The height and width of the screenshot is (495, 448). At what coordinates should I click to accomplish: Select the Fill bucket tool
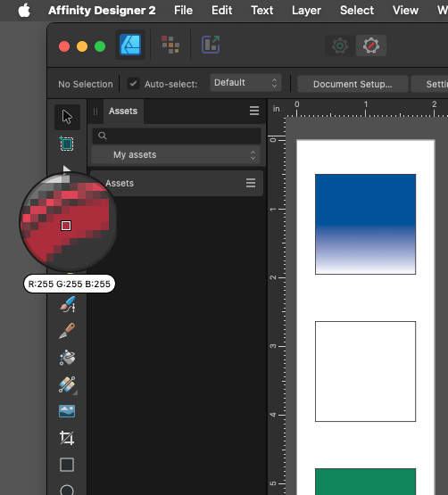click(x=67, y=358)
